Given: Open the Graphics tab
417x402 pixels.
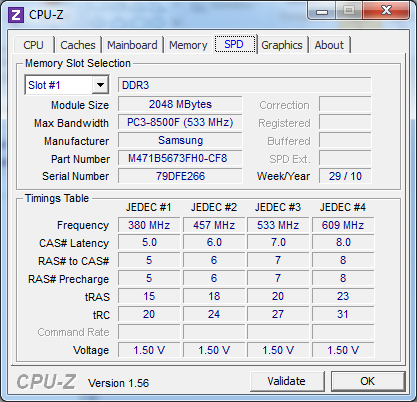Looking at the screenshot, I should [x=282, y=45].
